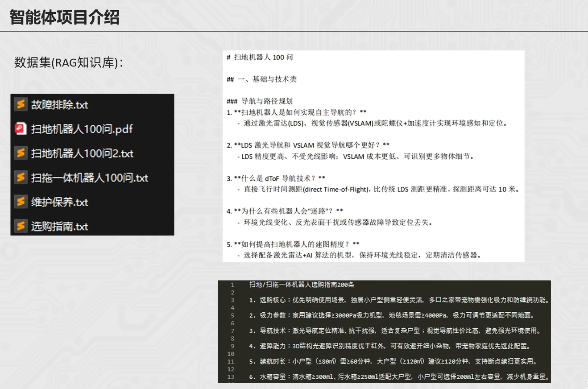Click the answer starting 选择配备激光雷达+AI
This screenshot has height=389, width=588.
359,255
